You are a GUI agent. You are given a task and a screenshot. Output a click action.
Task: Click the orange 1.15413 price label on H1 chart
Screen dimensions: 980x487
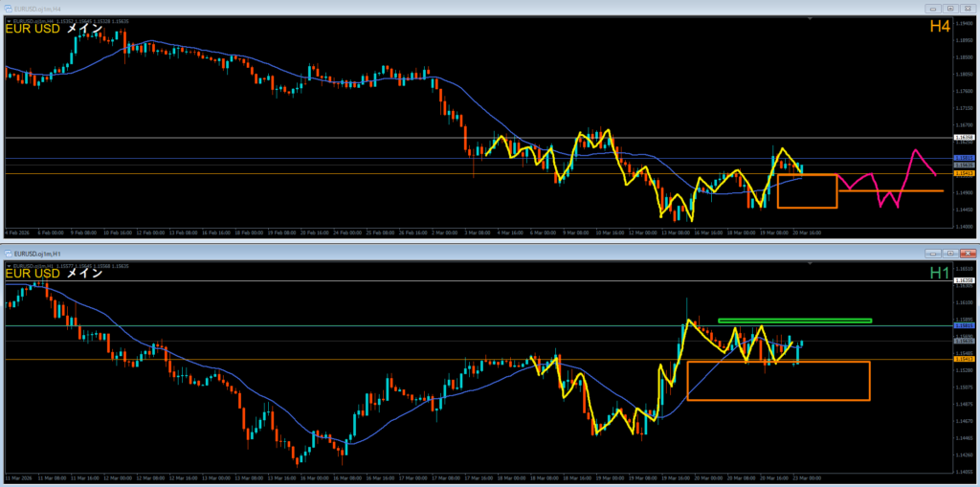click(x=963, y=359)
